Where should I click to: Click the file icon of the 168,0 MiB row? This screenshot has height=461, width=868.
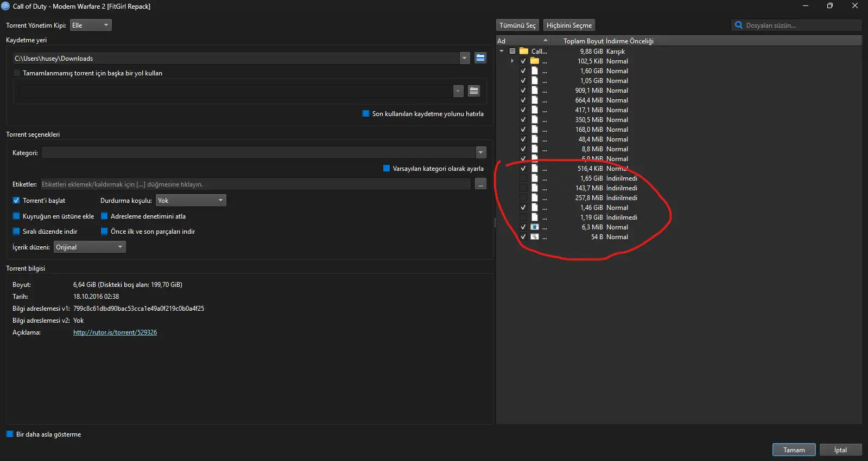click(x=535, y=129)
